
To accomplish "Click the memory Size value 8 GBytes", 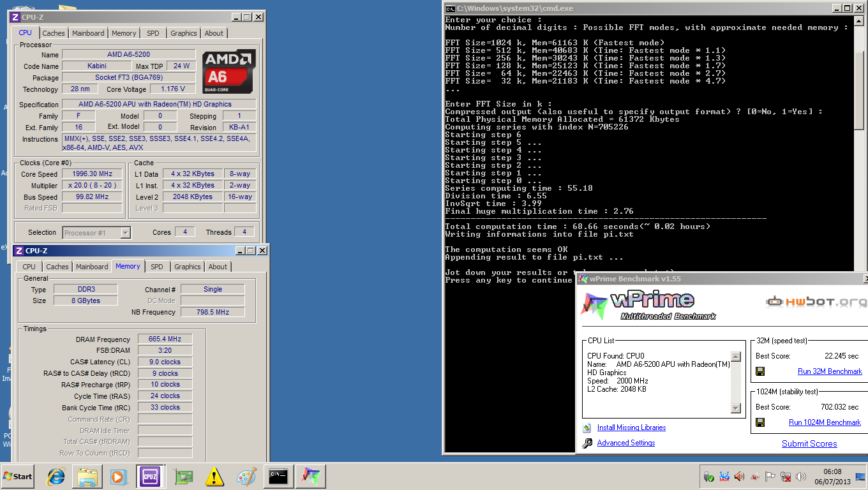I will pyautogui.click(x=84, y=301).
